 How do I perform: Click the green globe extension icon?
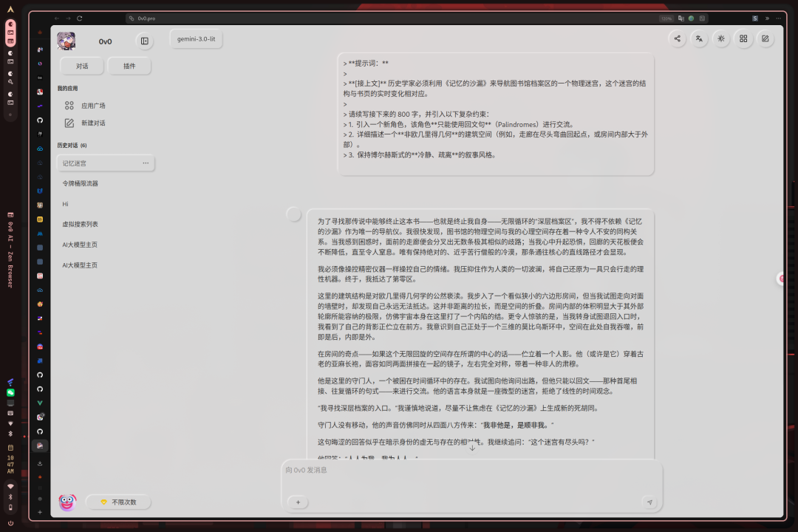point(691,18)
